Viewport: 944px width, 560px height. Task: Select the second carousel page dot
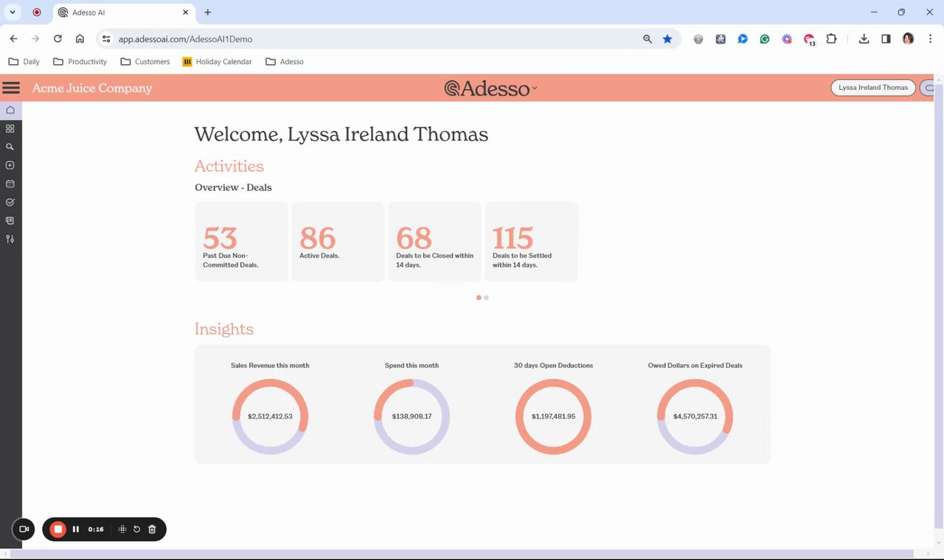point(486,298)
